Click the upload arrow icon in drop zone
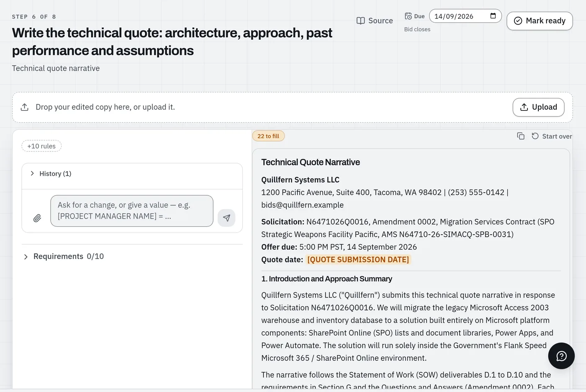The image size is (586, 392). pos(25,107)
